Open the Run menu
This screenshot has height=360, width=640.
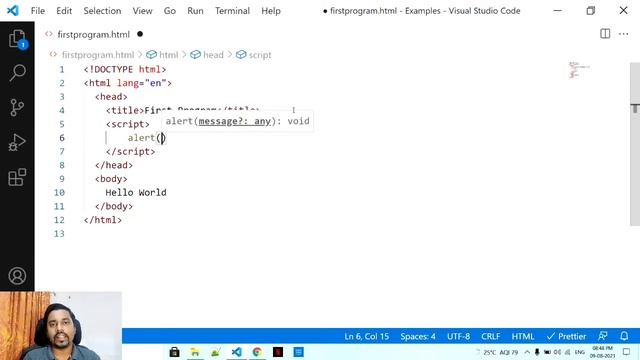pos(195,11)
